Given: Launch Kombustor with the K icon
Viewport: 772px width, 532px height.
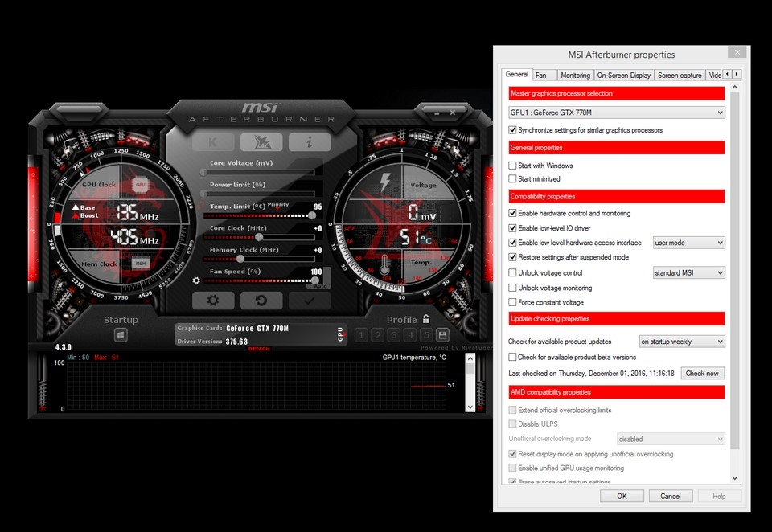Looking at the screenshot, I should 212,141.
